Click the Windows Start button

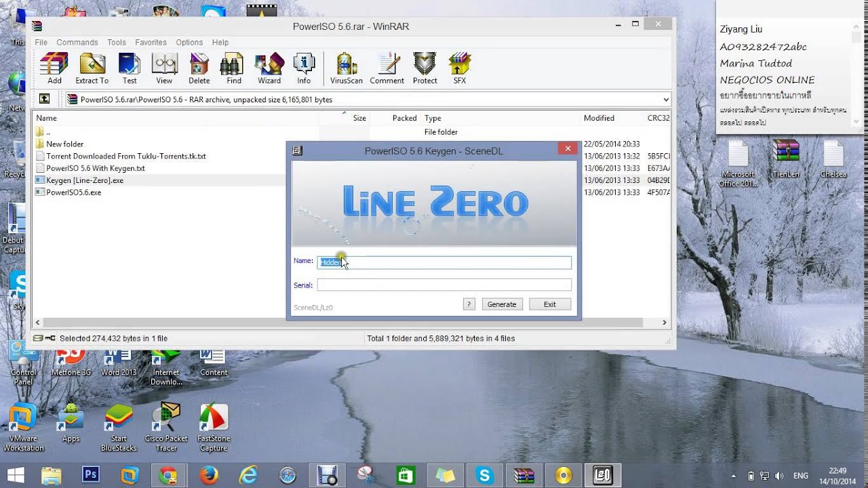(16, 475)
